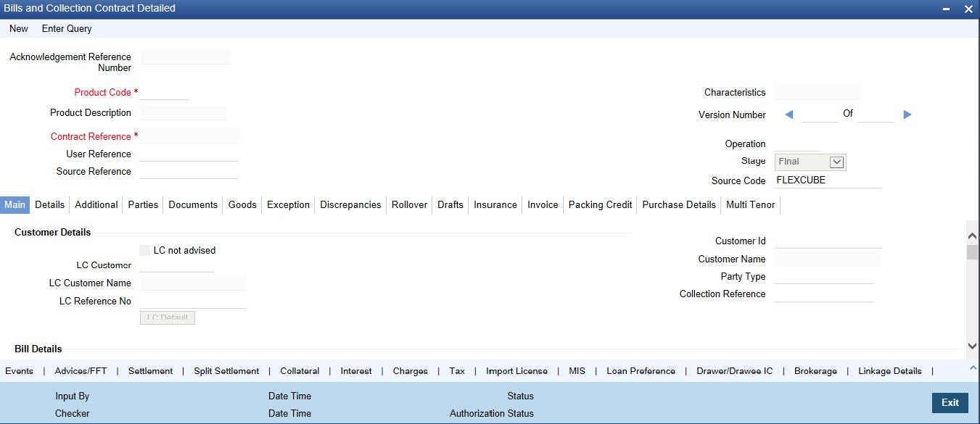Open the Exception tab
980x424 pixels.
pyautogui.click(x=288, y=204)
